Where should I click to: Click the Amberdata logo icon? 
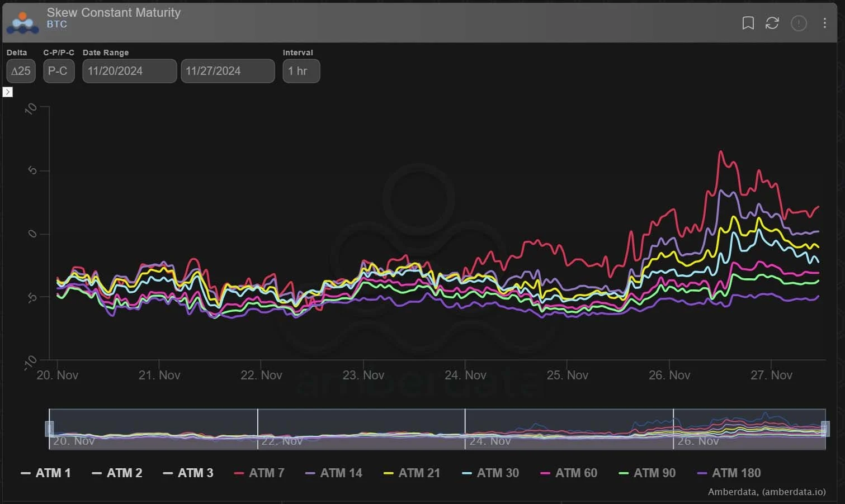point(22,23)
